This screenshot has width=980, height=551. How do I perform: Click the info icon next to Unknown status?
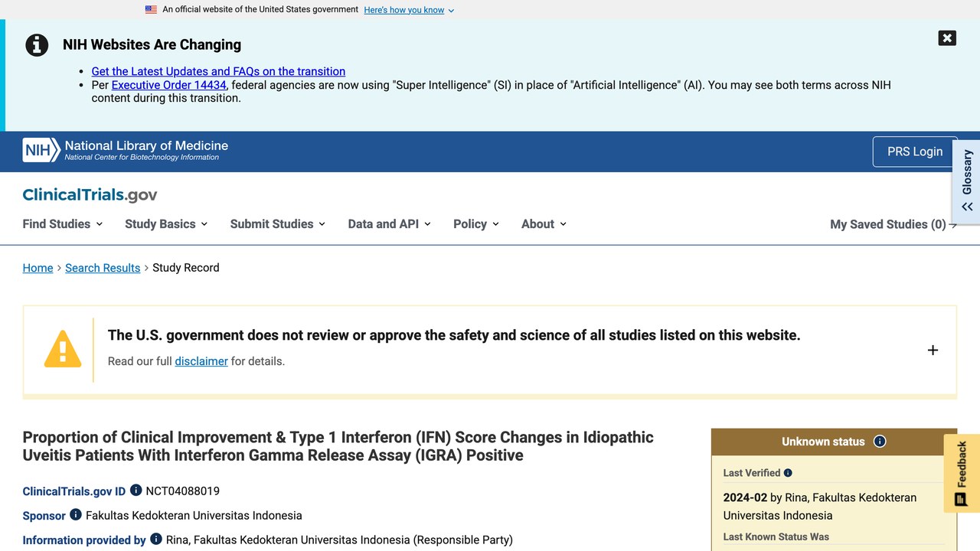click(880, 442)
